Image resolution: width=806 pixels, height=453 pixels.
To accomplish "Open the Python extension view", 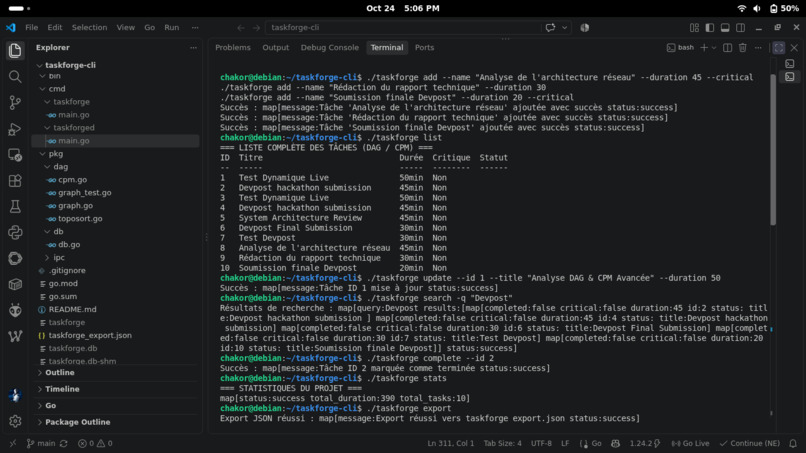I will pos(15,232).
